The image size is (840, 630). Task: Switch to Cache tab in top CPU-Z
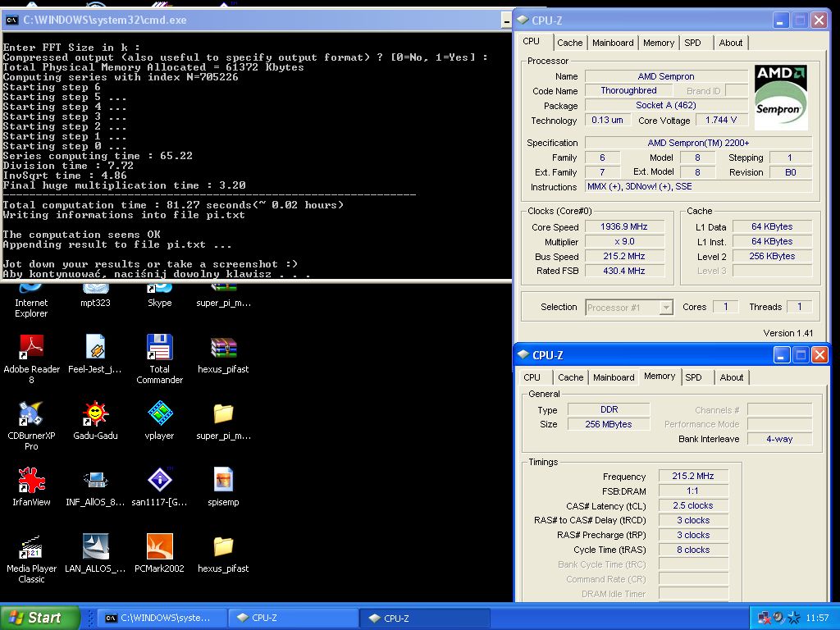569,43
